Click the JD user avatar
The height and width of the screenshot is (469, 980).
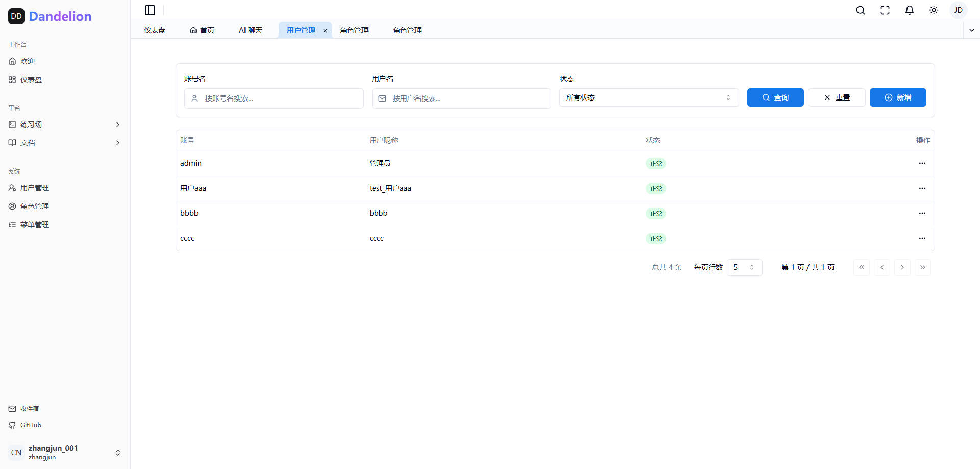pyautogui.click(x=959, y=10)
